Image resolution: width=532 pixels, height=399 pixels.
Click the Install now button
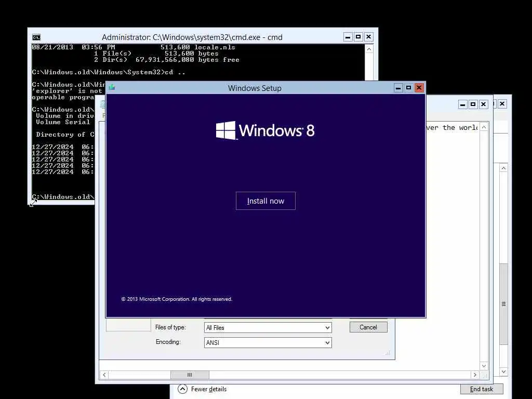265,201
